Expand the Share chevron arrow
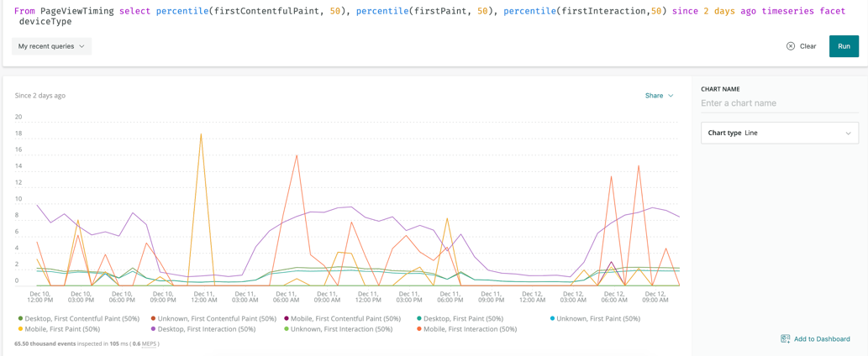 [x=671, y=96]
